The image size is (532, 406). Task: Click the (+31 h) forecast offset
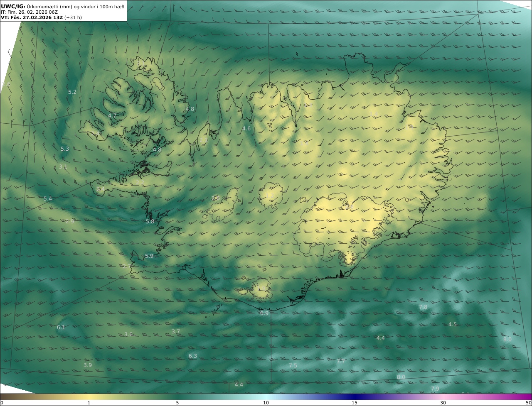[74, 18]
